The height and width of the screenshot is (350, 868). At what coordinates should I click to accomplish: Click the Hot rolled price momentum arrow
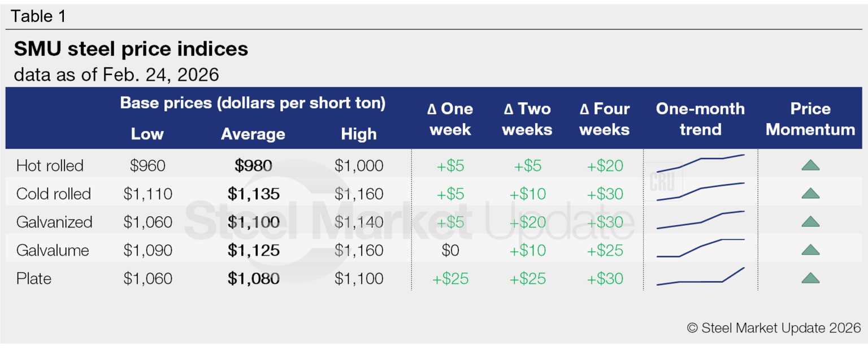click(810, 165)
